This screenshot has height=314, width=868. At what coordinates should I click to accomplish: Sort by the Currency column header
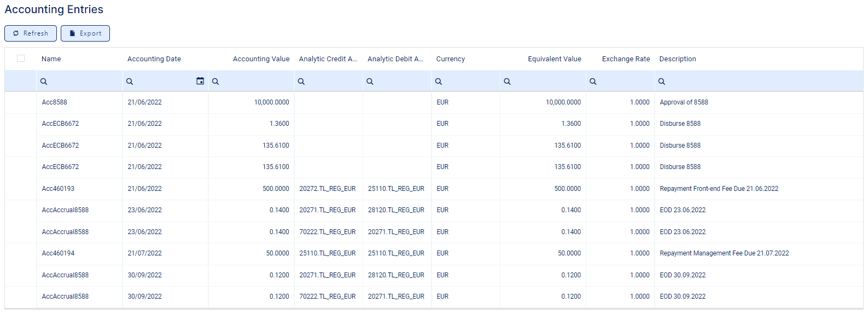[450, 59]
